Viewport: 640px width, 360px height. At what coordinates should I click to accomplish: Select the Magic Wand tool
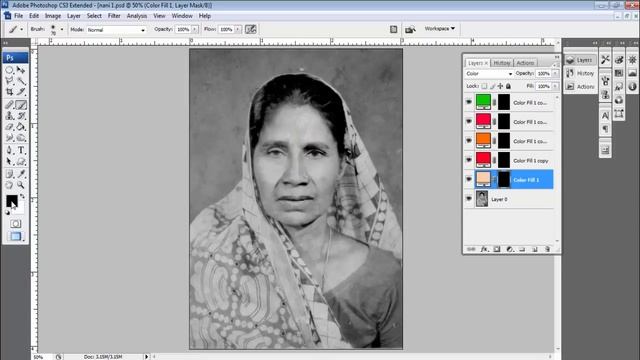21,81
